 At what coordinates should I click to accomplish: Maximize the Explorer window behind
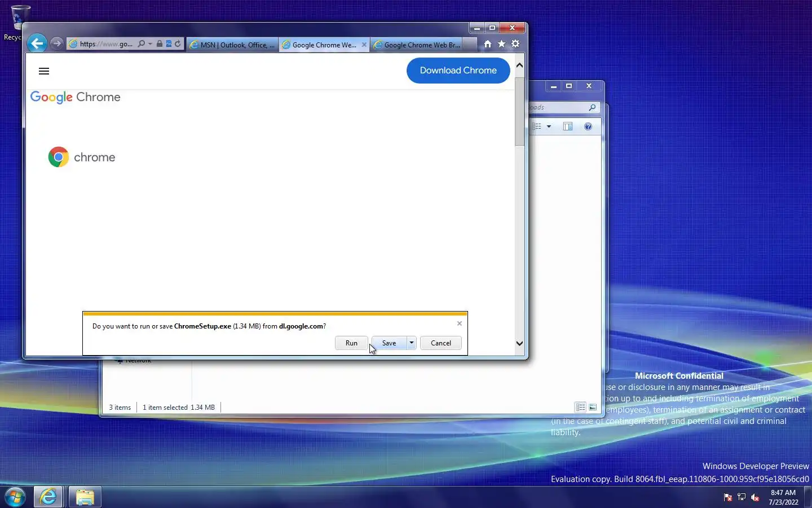(x=569, y=86)
